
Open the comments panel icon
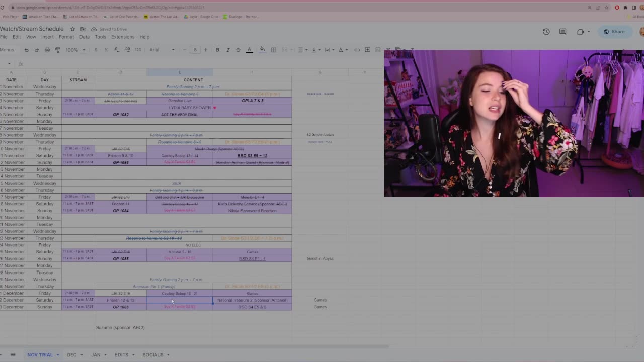click(563, 32)
